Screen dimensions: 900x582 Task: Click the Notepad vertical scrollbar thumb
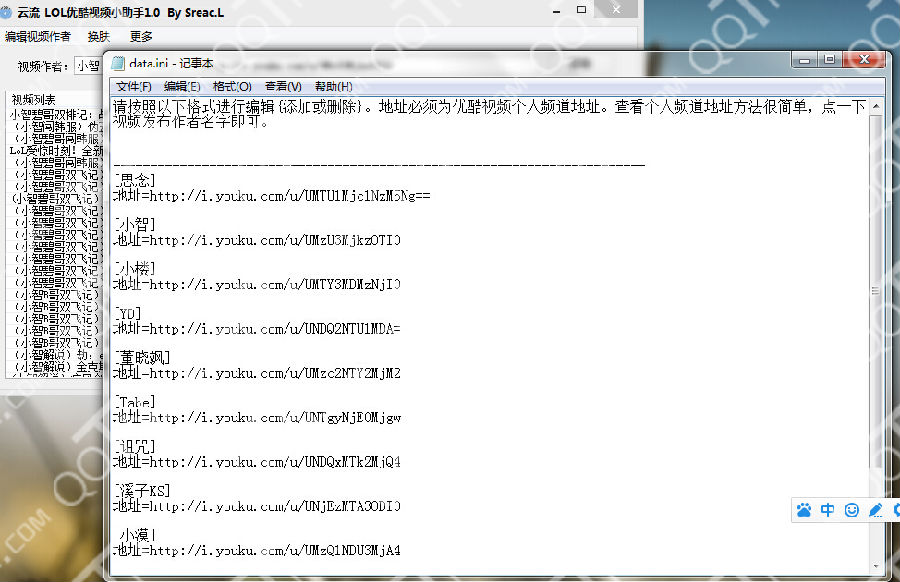876,291
